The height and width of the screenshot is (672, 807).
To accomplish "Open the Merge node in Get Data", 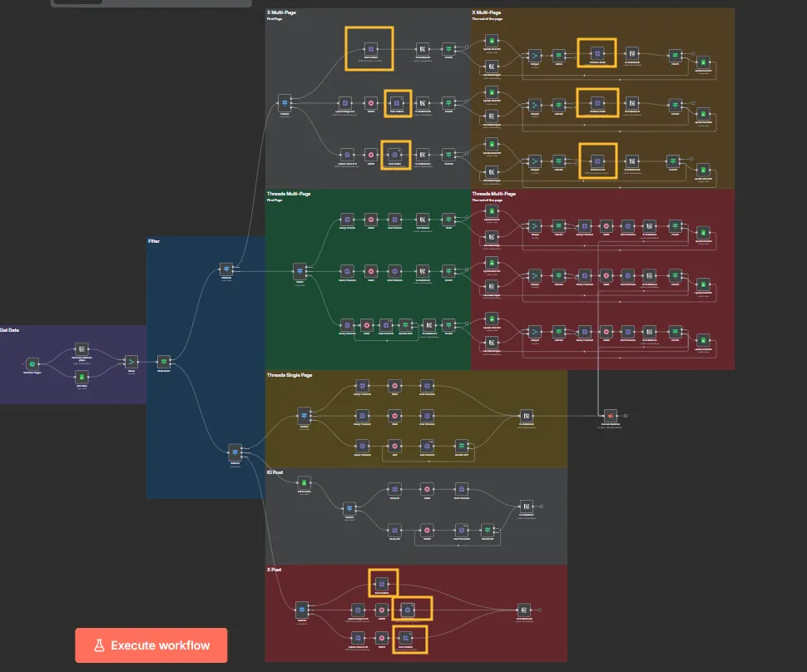I will (x=131, y=362).
